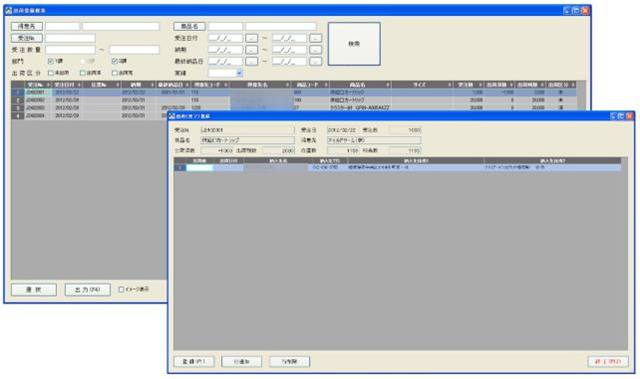Click the app icon in the back window title bar
This screenshot has height=379, width=640.
tap(9, 11)
